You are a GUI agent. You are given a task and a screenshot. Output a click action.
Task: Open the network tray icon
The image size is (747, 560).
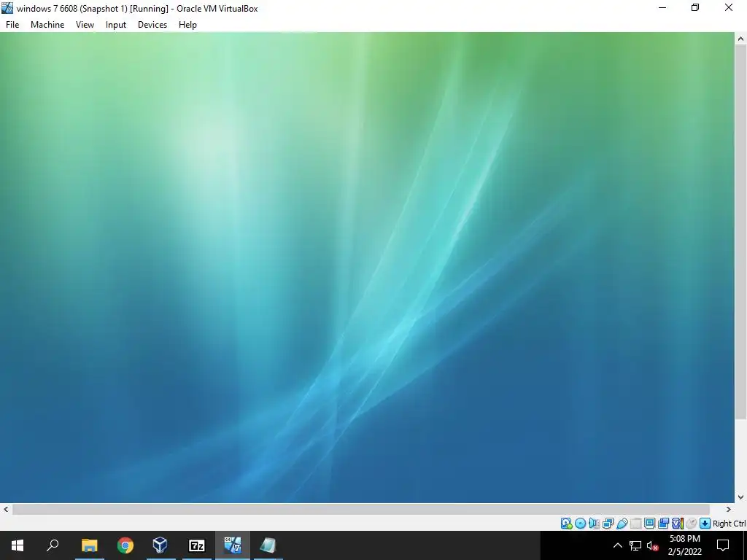[635, 545]
